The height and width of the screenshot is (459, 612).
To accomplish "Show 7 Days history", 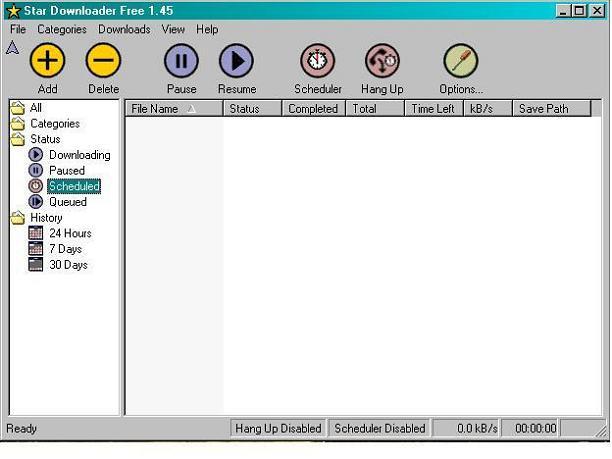I will click(x=66, y=249).
